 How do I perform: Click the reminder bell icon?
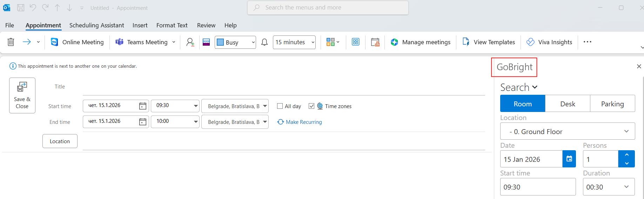click(x=264, y=42)
